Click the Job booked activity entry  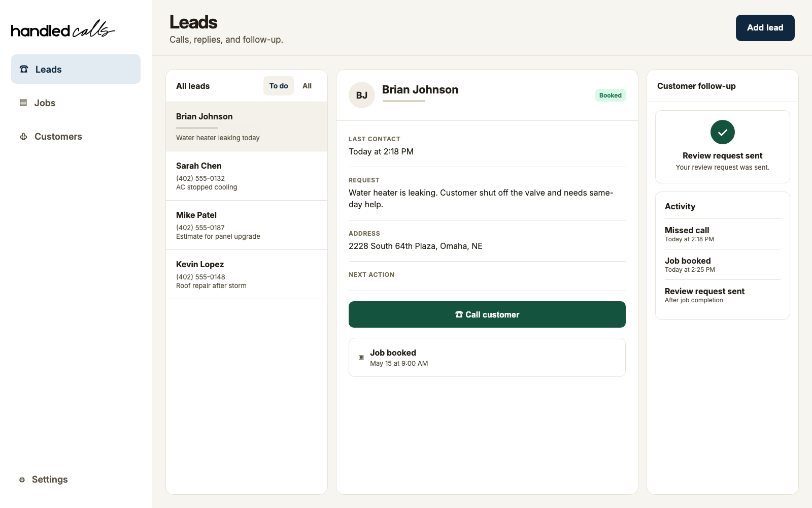[723, 265]
